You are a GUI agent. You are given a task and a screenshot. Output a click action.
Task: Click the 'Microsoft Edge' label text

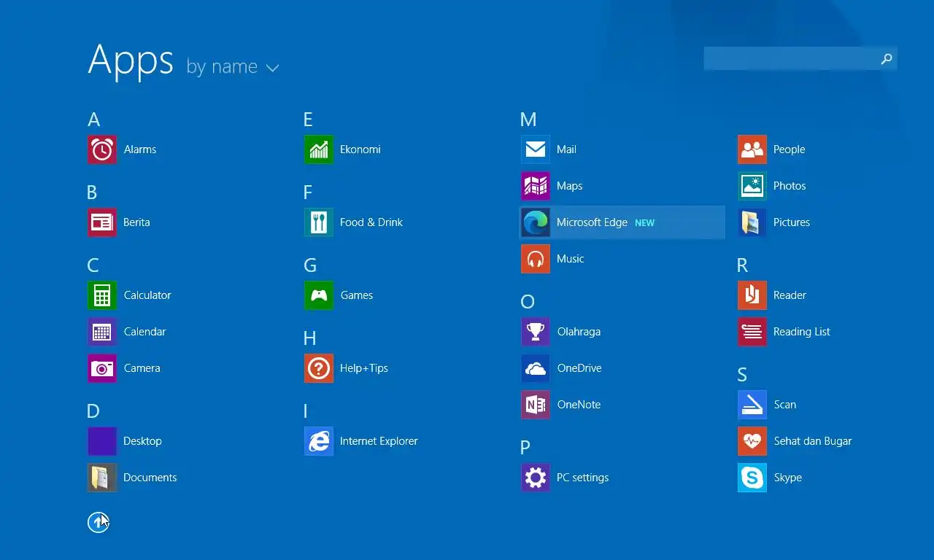pyautogui.click(x=592, y=222)
